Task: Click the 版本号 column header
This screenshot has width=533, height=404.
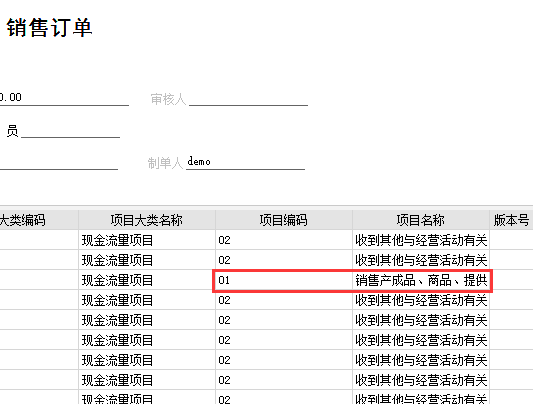Action: 511,220
